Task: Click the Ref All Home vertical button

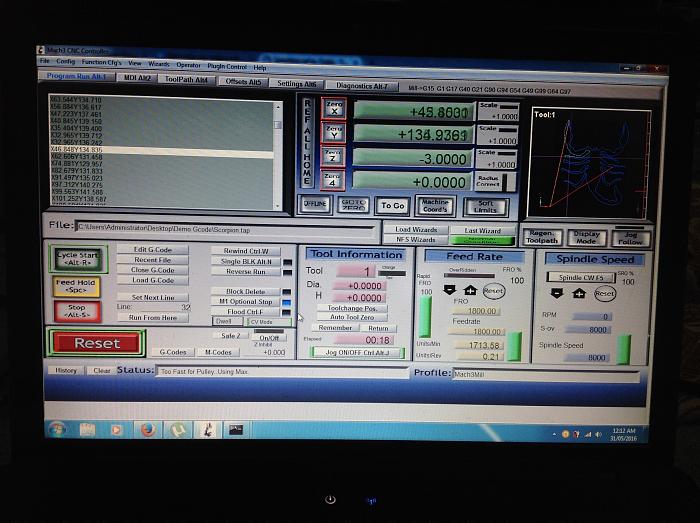Action: [307, 142]
